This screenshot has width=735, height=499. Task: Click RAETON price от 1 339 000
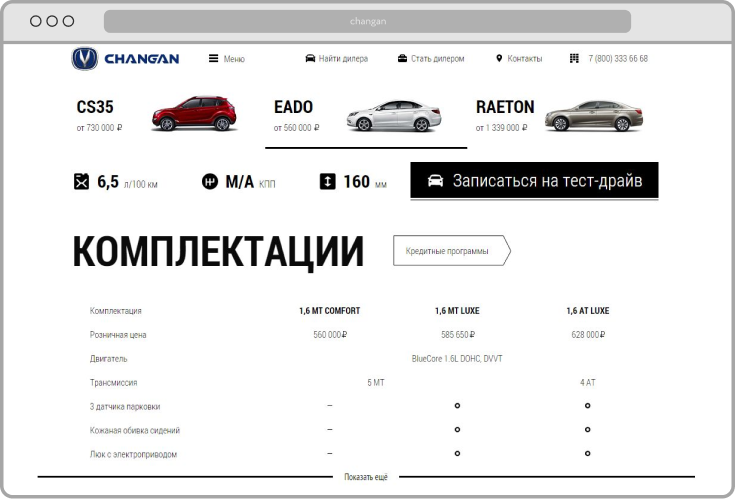pos(502,127)
